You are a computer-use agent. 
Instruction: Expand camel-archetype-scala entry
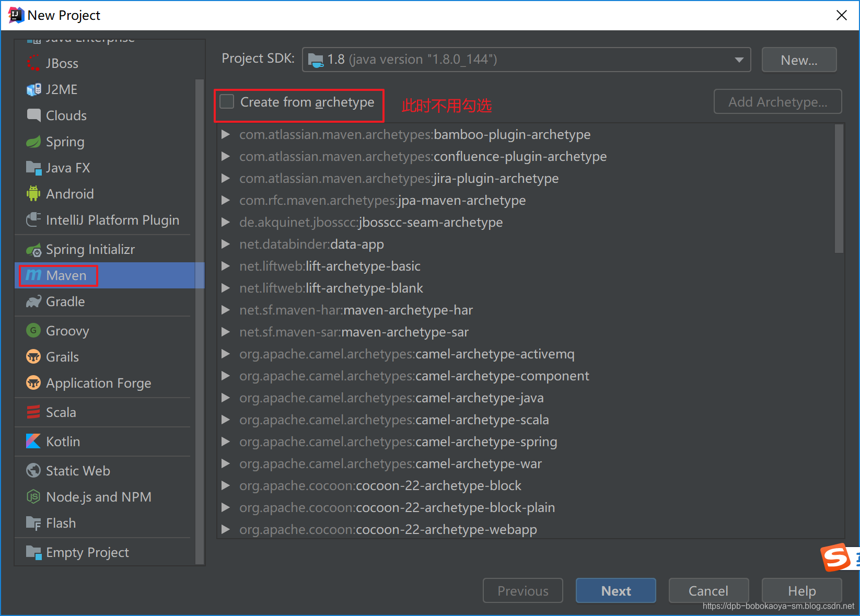click(226, 420)
